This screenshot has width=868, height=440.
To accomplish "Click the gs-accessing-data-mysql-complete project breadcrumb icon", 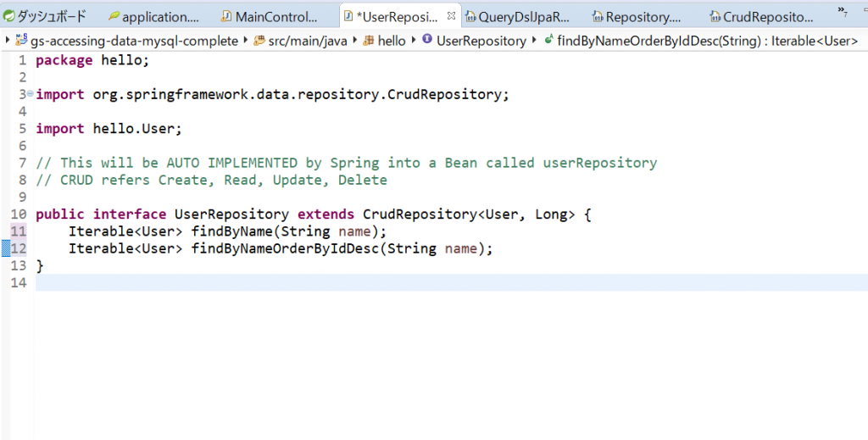I will tap(21, 41).
